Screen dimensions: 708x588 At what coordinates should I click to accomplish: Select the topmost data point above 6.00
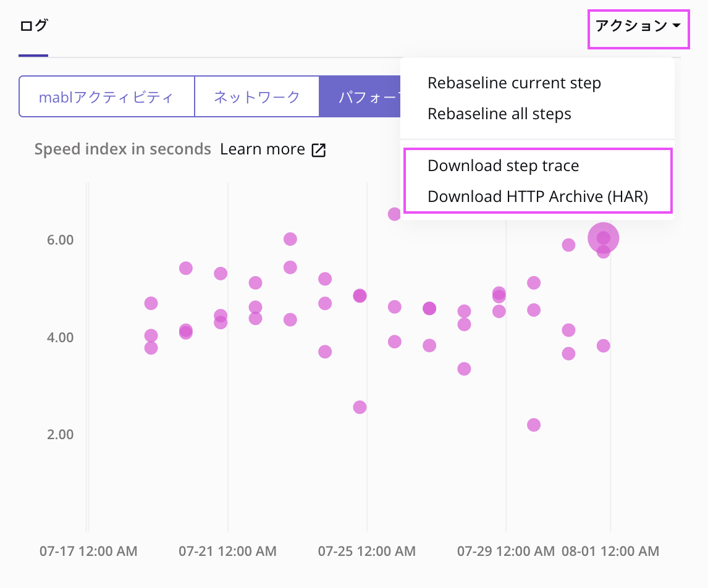(394, 214)
